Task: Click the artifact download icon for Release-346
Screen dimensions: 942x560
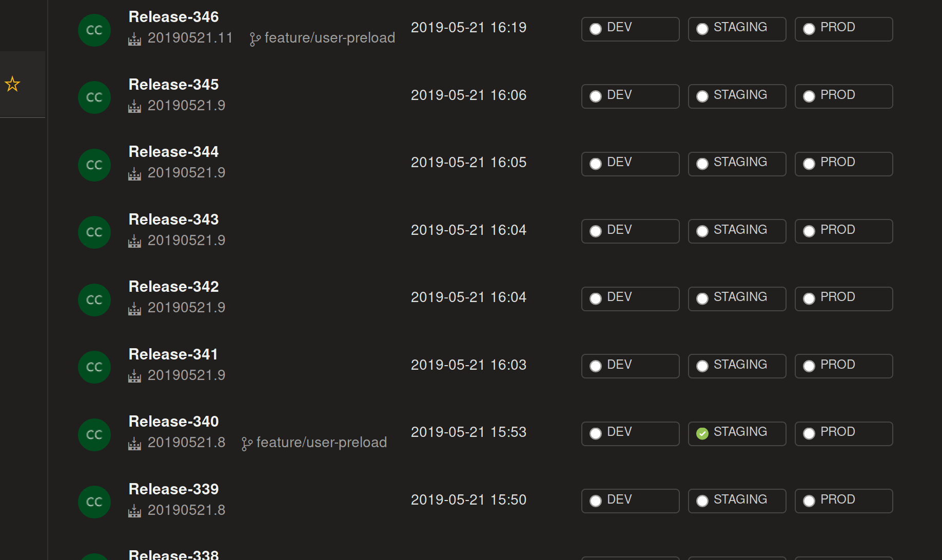Action: 134,38
